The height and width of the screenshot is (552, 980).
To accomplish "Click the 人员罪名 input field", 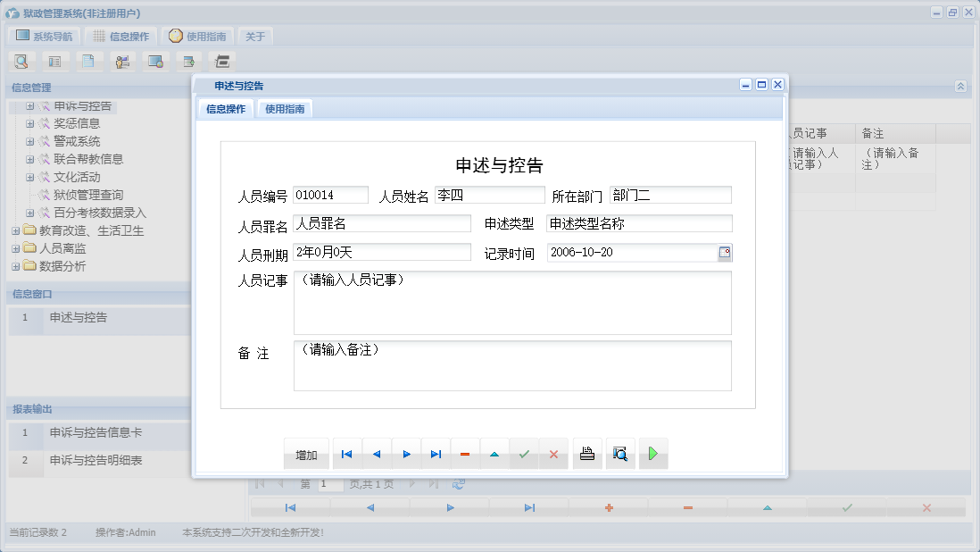I will 381,224.
